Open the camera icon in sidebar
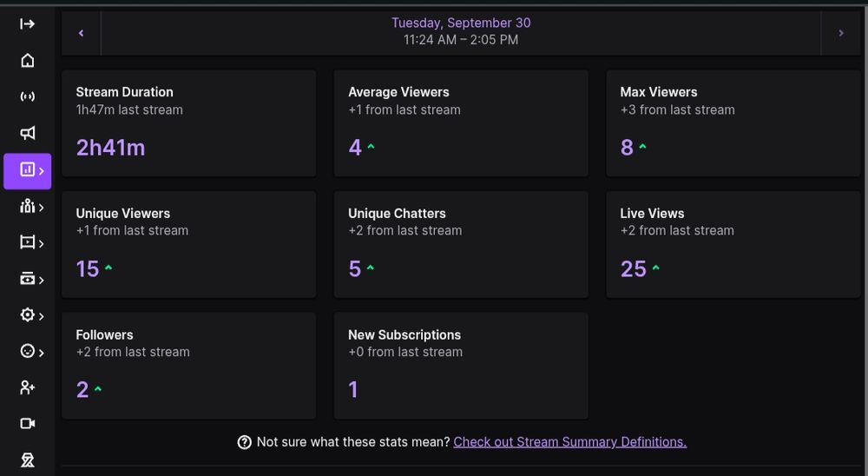This screenshot has width=868, height=476. (x=27, y=424)
